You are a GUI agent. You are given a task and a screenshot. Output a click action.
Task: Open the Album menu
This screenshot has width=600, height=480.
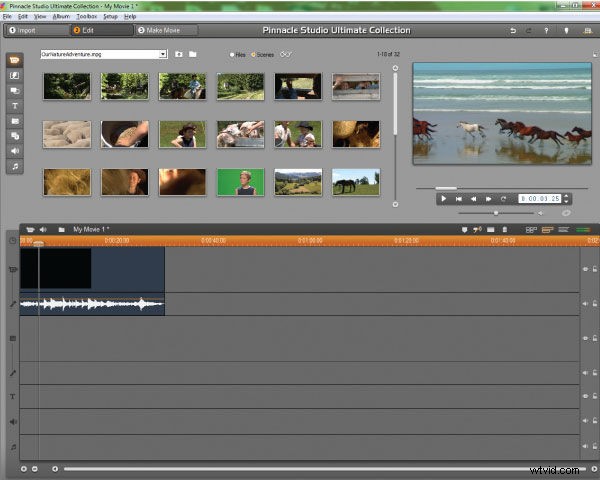61,16
